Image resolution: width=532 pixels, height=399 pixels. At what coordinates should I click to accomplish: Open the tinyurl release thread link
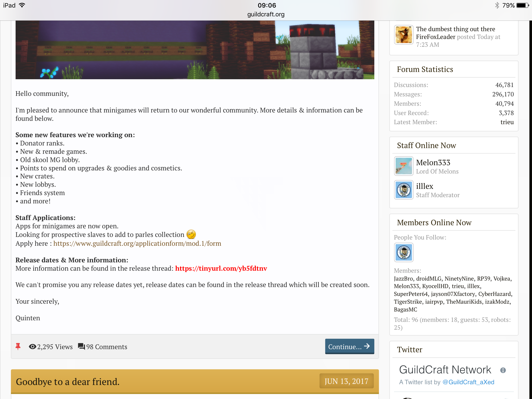221,268
